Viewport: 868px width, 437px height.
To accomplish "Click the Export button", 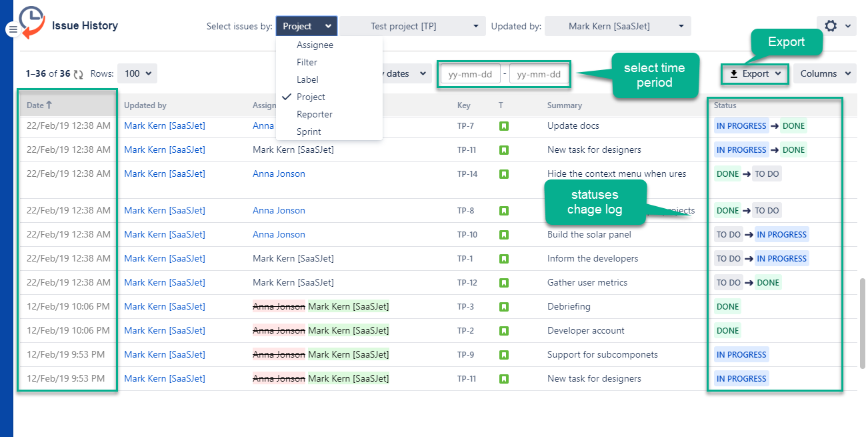I will pos(755,73).
